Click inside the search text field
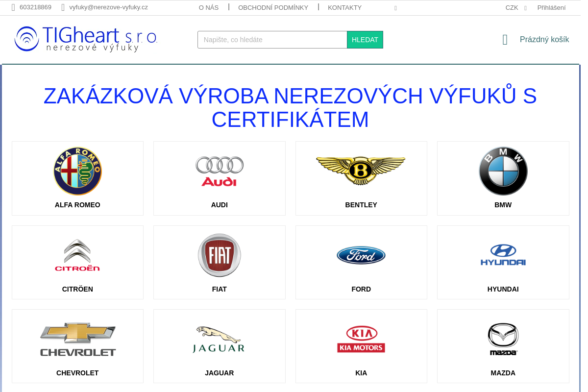 coord(272,40)
